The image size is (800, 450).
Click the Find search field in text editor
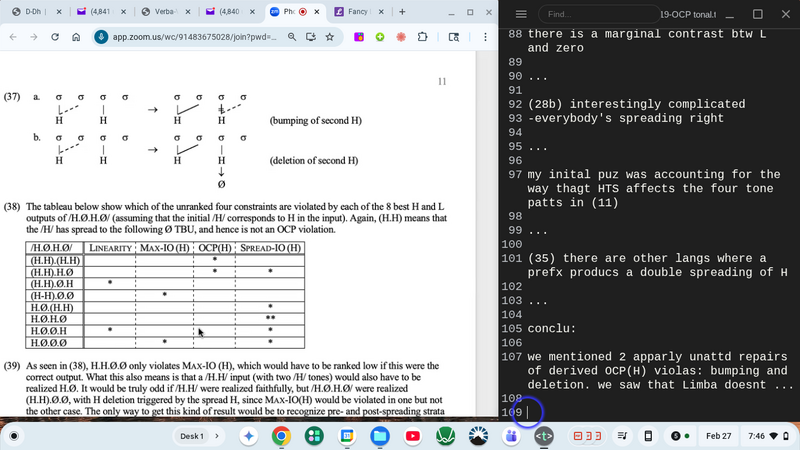coord(598,14)
